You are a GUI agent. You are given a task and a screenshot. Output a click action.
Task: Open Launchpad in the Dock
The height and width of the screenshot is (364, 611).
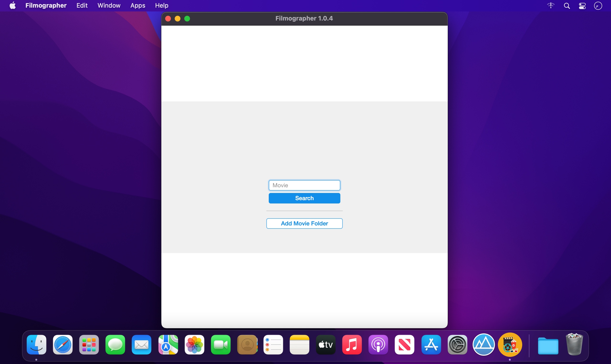pyautogui.click(x=89, y=345)
